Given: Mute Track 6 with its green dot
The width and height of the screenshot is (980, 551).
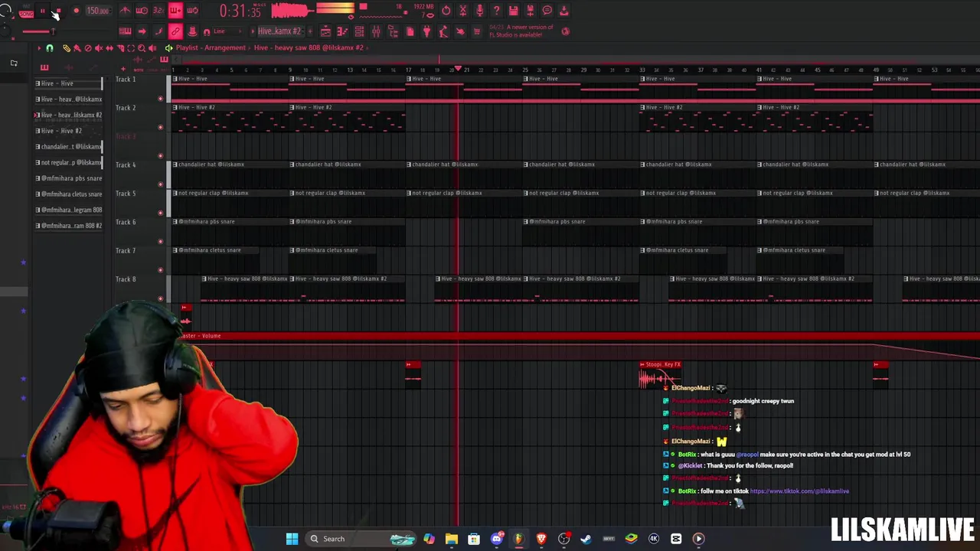Looking at the screenshot, I should pos(160,241).
